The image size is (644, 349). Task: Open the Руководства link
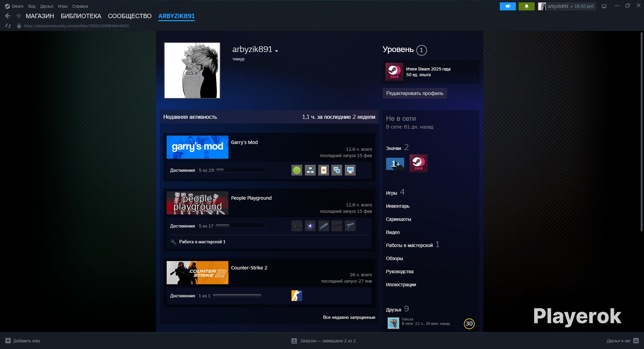(400, 272)
